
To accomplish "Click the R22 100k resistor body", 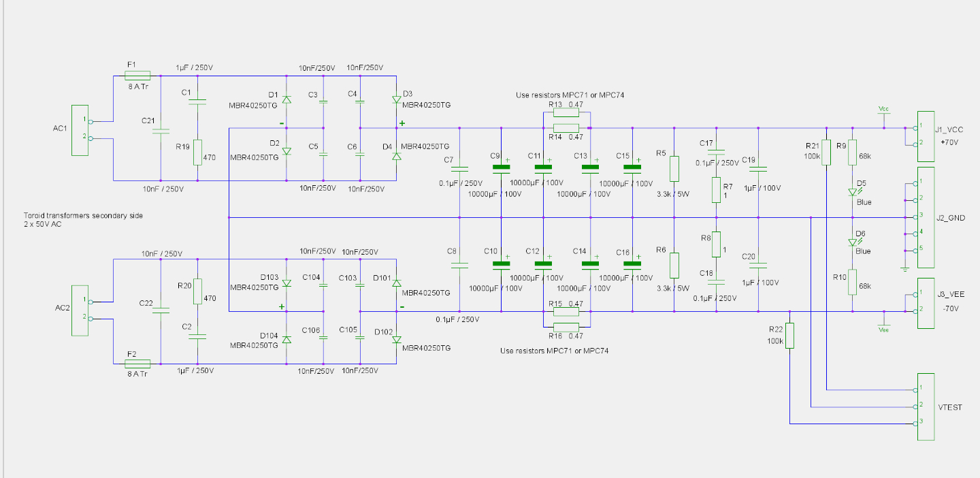I will [789, 335].
